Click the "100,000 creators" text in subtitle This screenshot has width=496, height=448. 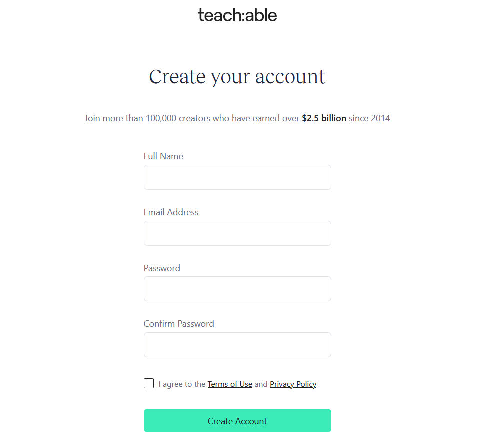click(178, 118)
